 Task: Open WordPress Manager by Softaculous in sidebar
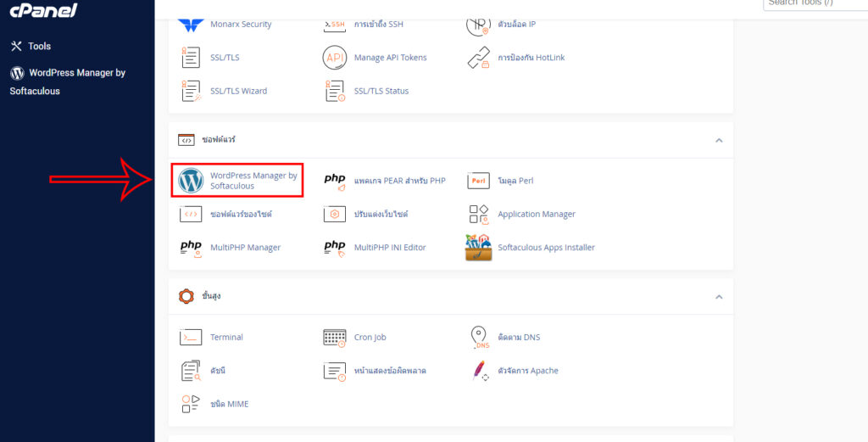tap(68, 82)
